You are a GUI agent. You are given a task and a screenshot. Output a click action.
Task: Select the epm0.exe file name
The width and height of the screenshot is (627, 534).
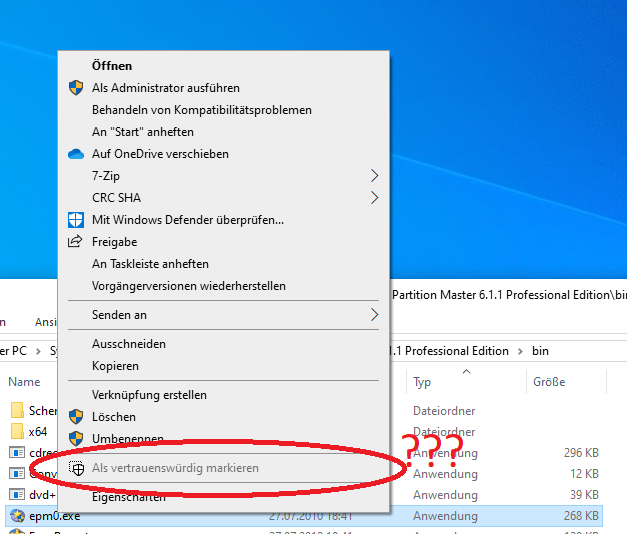point(54,516)
